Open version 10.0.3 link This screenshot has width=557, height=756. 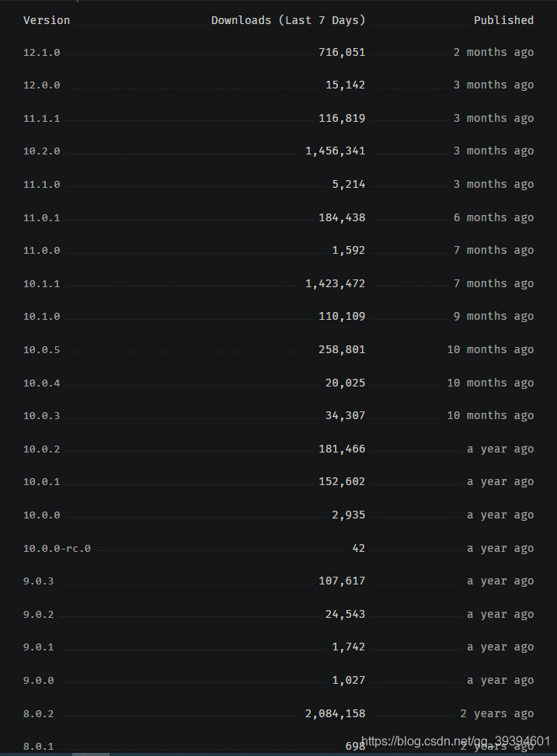[x=41, y=416]
